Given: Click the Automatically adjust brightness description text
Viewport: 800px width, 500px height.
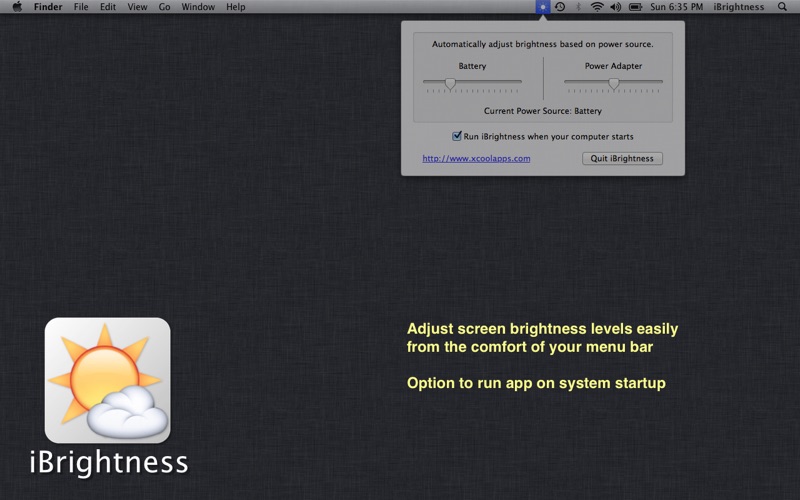Looking at the screenshot, I should (x=543, y=44).
